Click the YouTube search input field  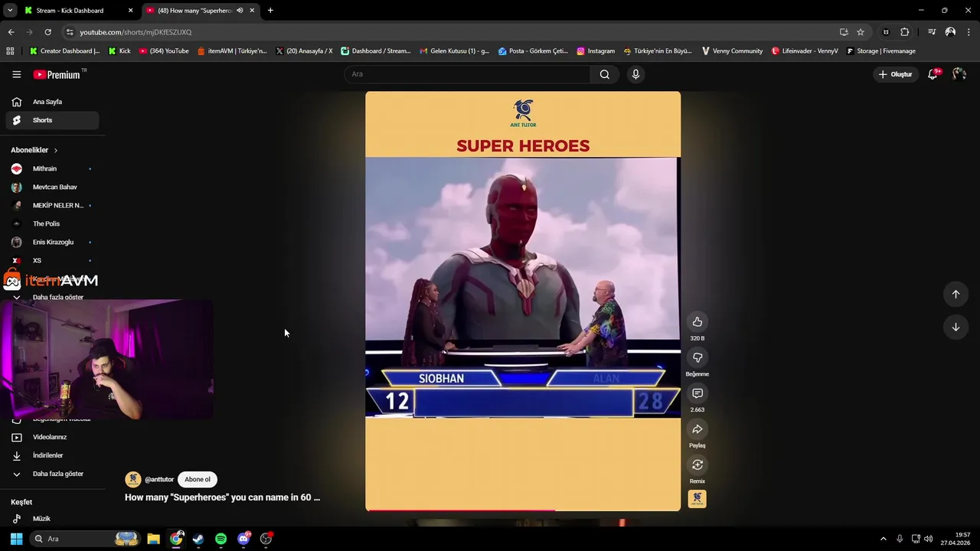(467, 74)
